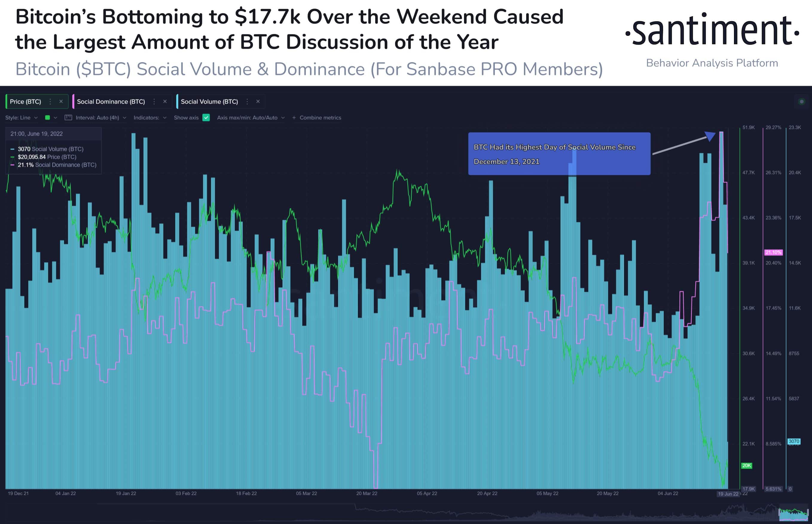Toggle the Show axis checkbox

206,117
